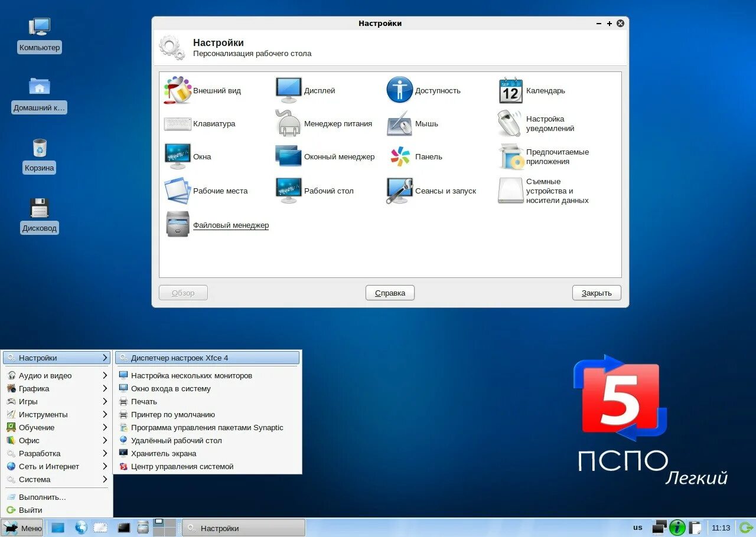Click the Справка button
The height and width of the screenshot is (537, 756).
tap(390, 292)
